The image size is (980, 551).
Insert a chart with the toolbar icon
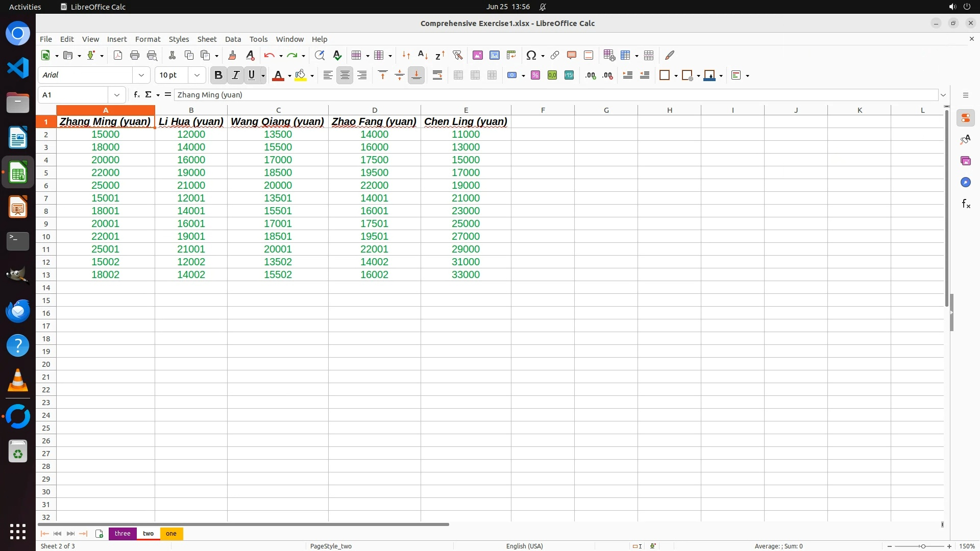point(494,55)
